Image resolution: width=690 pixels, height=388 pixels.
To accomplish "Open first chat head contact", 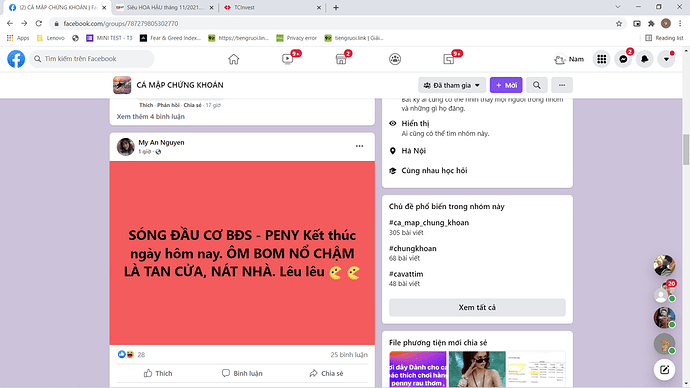I will (664, 265).
